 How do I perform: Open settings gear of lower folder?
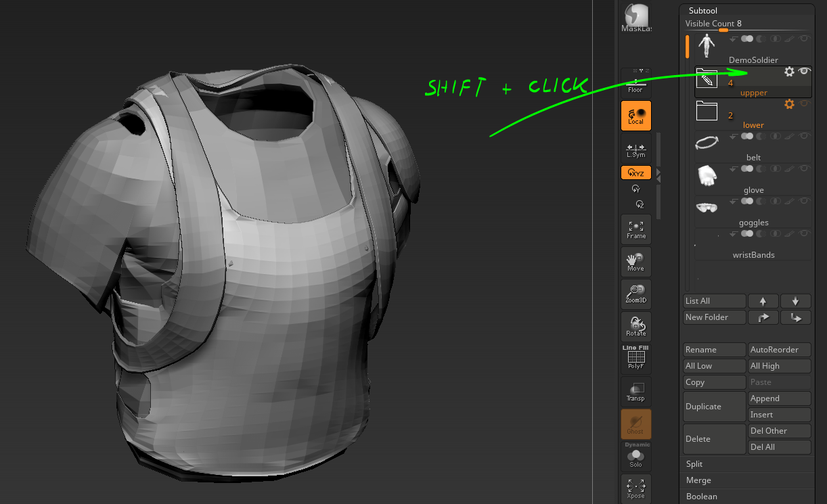point(789,104)
